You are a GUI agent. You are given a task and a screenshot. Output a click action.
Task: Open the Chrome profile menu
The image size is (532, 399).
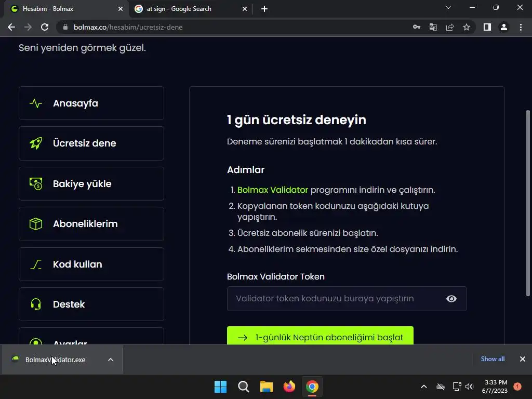pyautogui.click(x=504, y=27)
